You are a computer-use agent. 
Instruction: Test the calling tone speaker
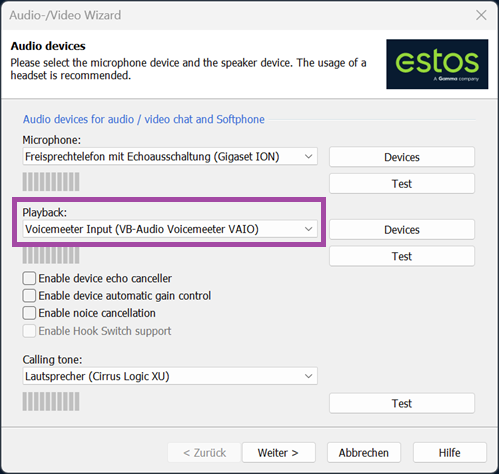(x=402, y=403)
